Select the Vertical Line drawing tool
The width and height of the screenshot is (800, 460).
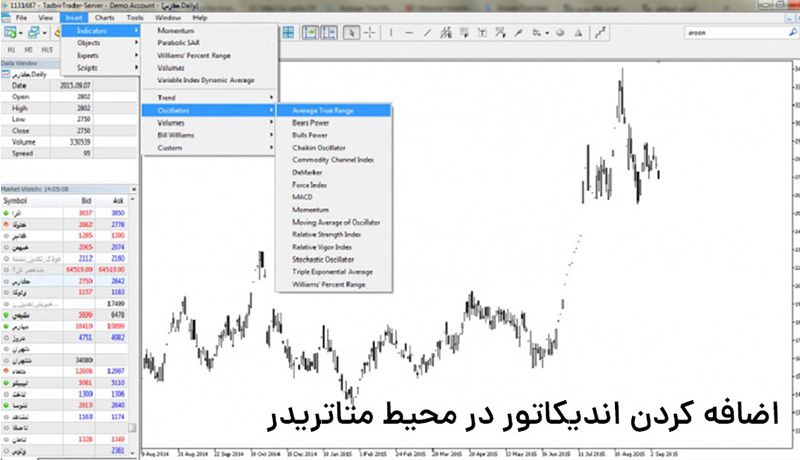391,33
